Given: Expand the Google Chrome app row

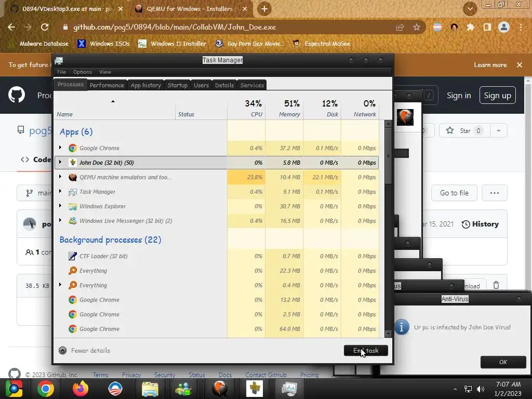Looking at the screenshot, I should pos(60,148).
